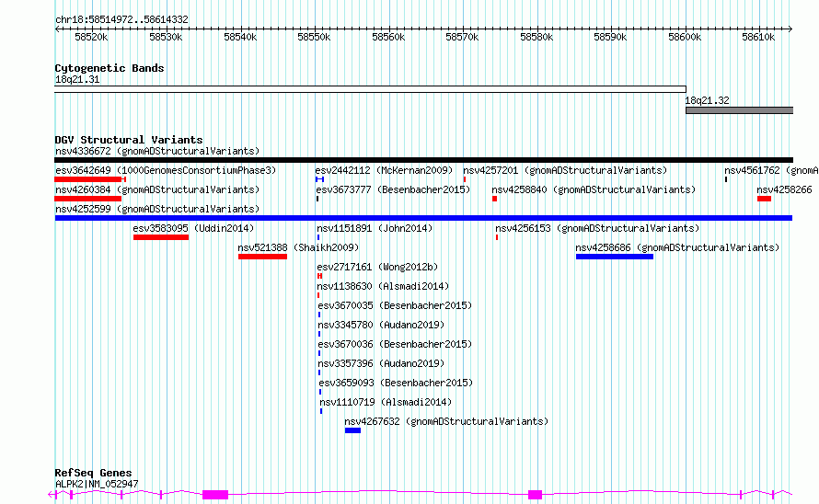Click the 18q21.32 cytogenetic band label

pyautogui.click(x=708, y=101)
